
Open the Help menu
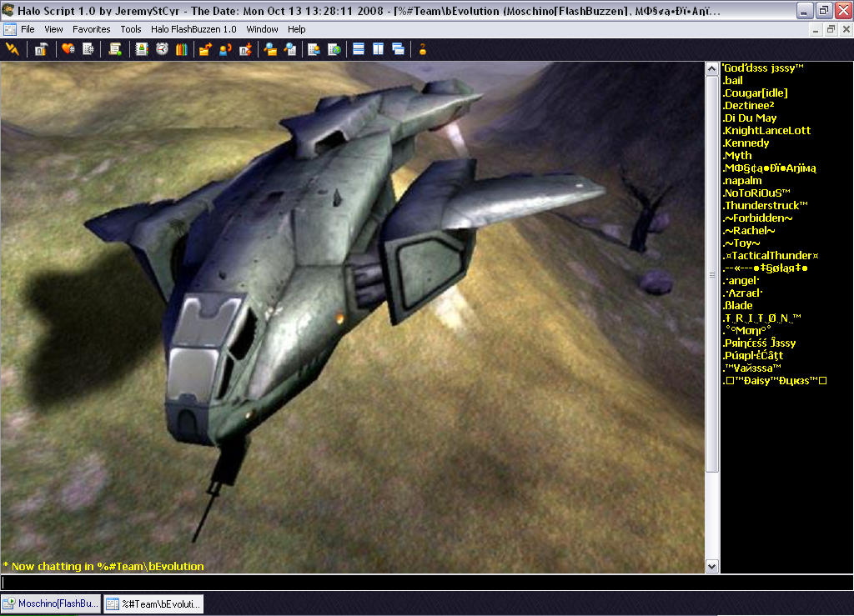coord(296,29)
